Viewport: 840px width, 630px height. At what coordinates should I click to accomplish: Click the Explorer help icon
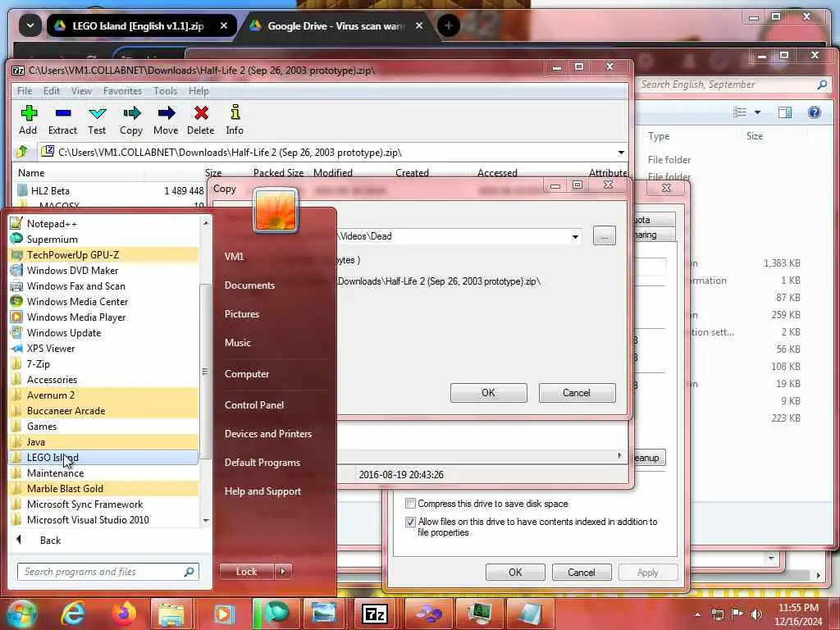click(815, 112)
